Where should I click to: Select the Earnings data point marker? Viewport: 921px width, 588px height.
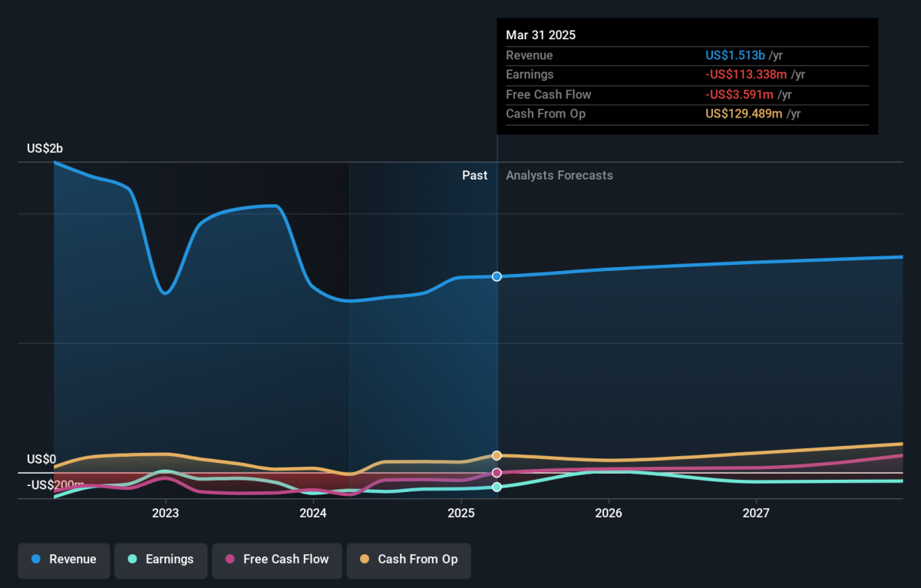(x=497, y=487)
